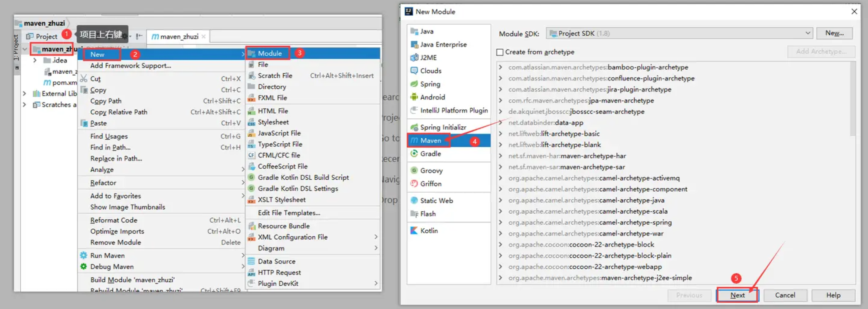Open the New submenu
This screenshot has height=309, width=868.
point(162,54)
